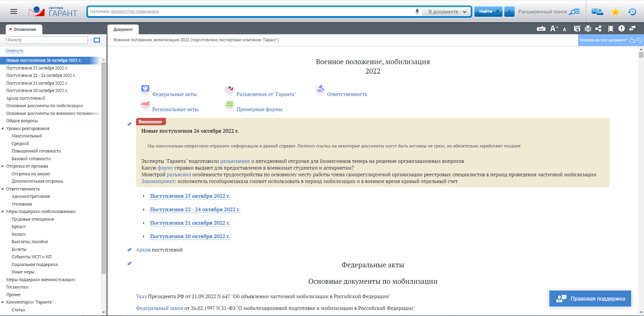The width and height of the screenshot is (644, 316).
Task: Add a bookmark with bookmark icon
Action: pyautogui.click(x=610, y=29)
